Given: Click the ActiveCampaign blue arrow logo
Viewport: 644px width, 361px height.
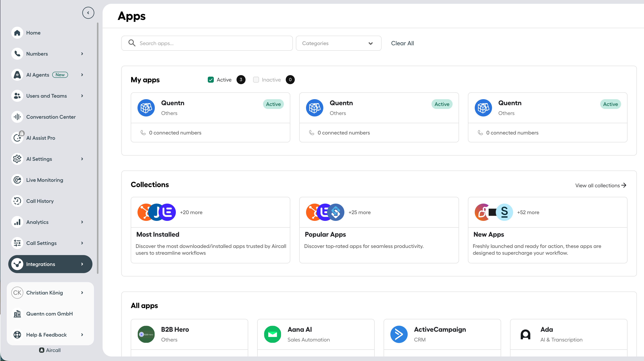Looking at the screenshot, I should point(399,334).
